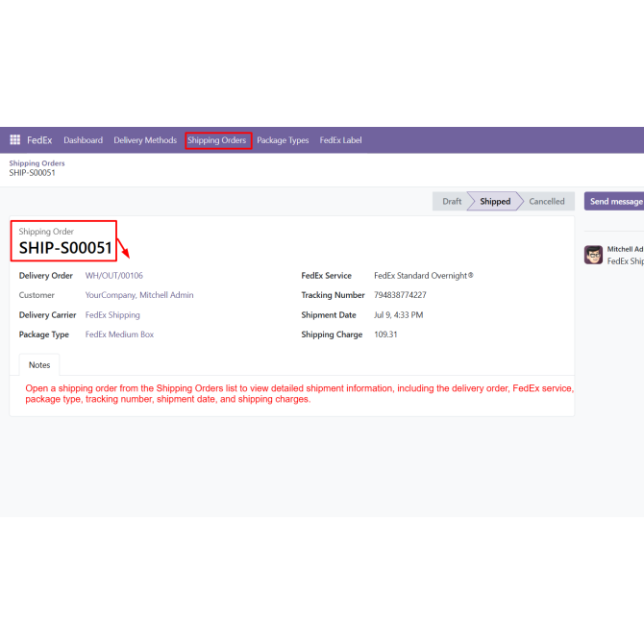Viewport: 644px width, 644px height.
Task: Click the SHIP-S00051 order title
Action: 65,248
